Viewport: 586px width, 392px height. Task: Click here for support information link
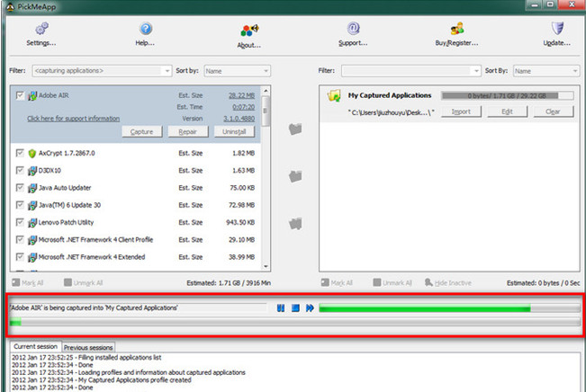[73, 118]
